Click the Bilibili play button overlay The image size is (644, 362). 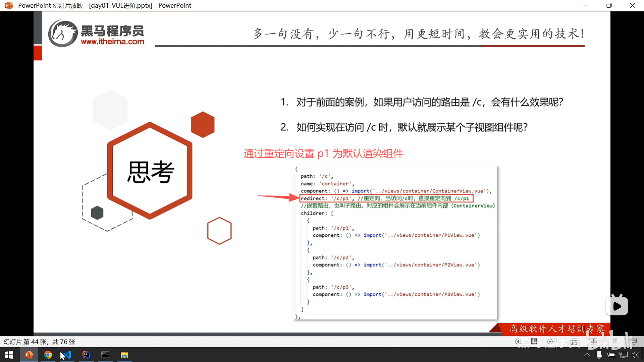pyautogui.click(x=617, y=306)
